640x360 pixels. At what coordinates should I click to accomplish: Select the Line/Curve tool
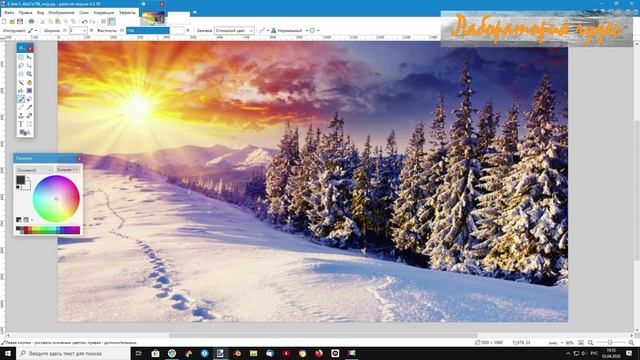tap(29, 124)
